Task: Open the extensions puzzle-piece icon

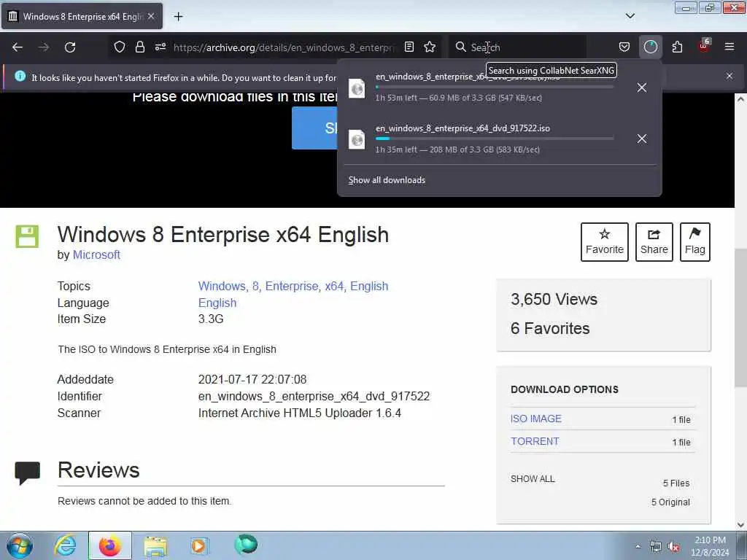Action: pyautogui.click(x=677, y=47)
